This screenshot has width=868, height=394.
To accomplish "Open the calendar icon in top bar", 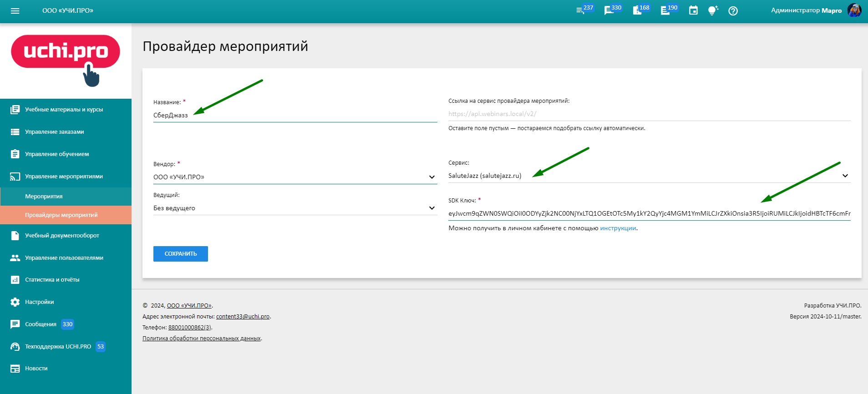I will pyautogui.click(x=693, y=10).
